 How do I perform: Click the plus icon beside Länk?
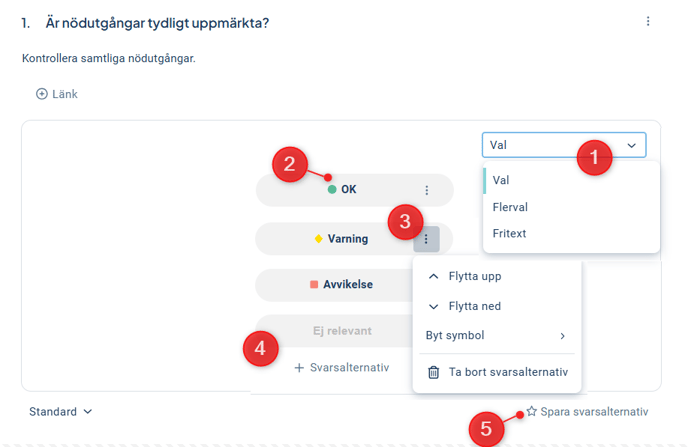tap(42, 94)
